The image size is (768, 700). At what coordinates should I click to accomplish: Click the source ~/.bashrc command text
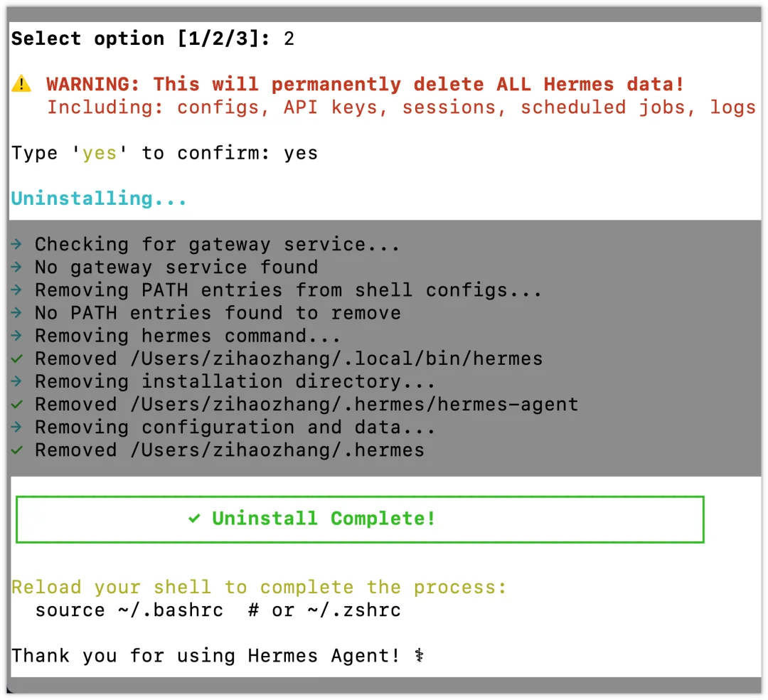tap(129, 610)
